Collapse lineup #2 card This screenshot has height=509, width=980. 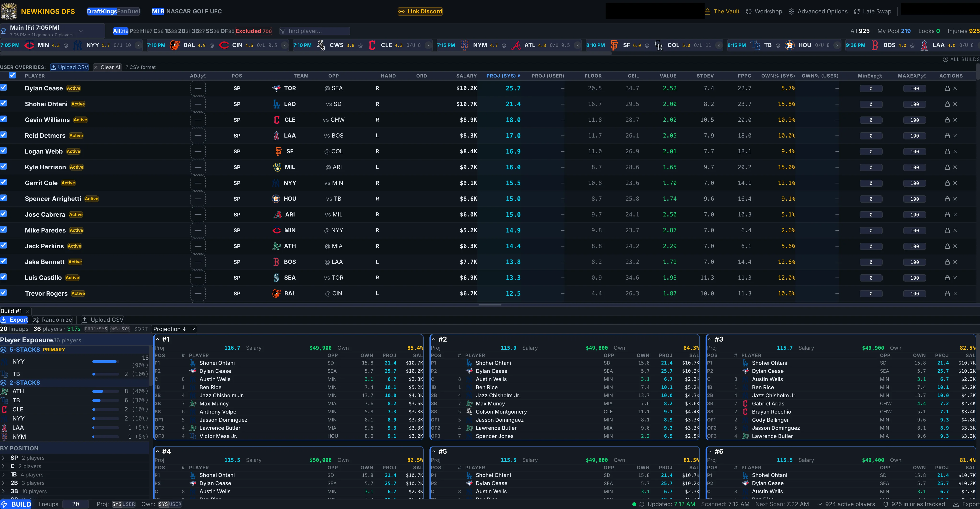point(434,339)
